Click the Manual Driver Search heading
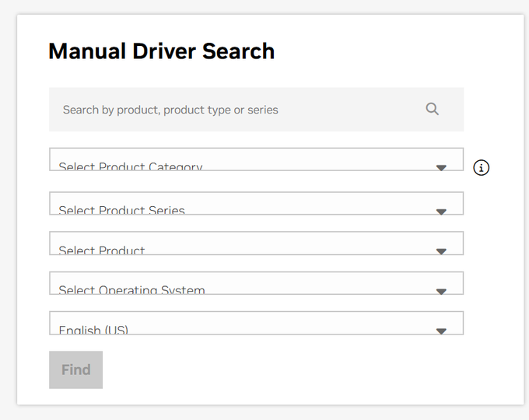The height and width of the screenshot is (420, 529). coord(162,51)
